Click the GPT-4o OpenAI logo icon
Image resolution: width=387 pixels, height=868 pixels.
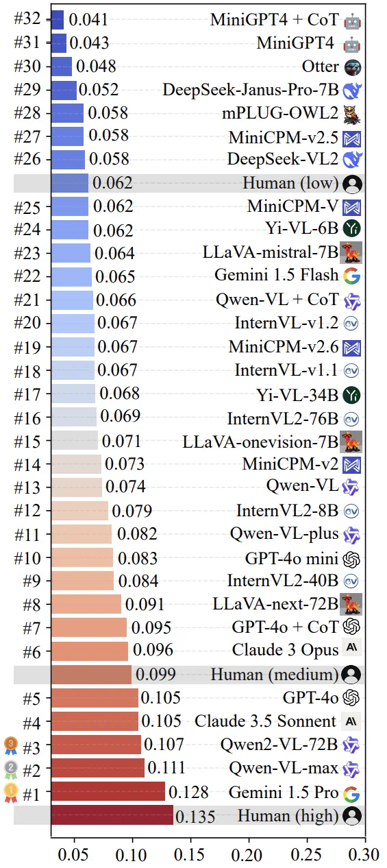click(x=352, y=697)
